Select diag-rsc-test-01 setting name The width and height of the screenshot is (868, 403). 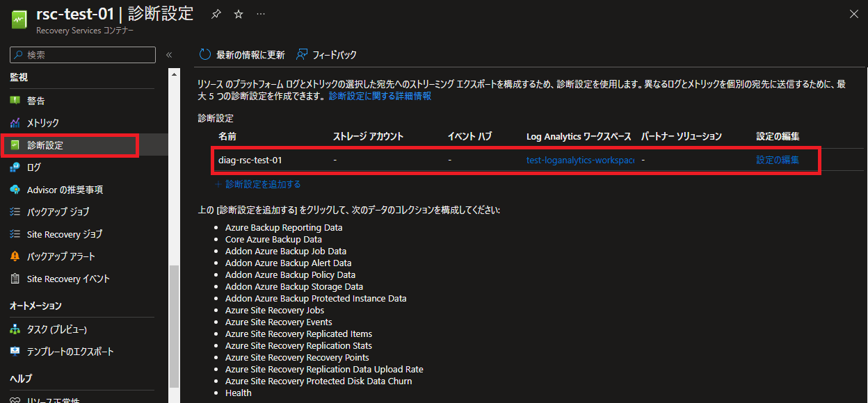point(250,160)
